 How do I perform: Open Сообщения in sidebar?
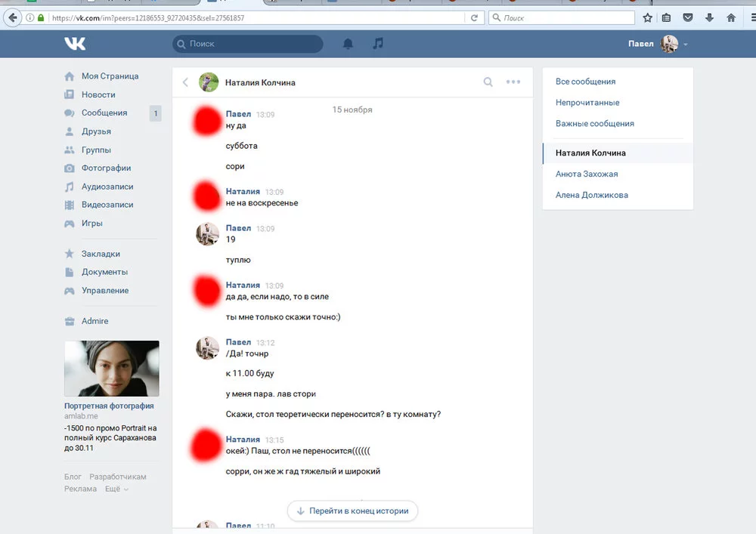coord(104,113)
